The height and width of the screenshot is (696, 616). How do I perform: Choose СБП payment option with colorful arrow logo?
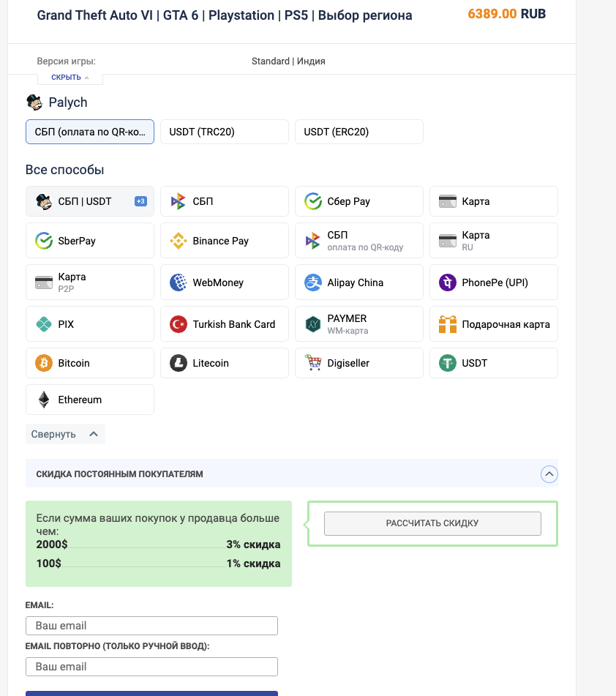pos(224,201)
